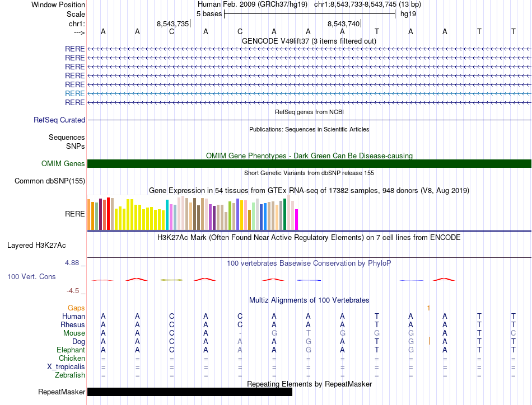Click the GTEx Gene Expression track title
This screenshot has height=405, width=532.
point(309,190)
